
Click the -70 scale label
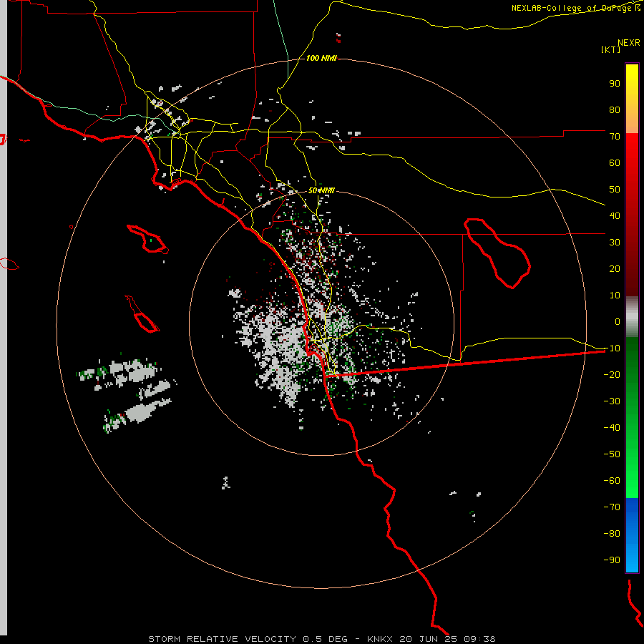612,507
